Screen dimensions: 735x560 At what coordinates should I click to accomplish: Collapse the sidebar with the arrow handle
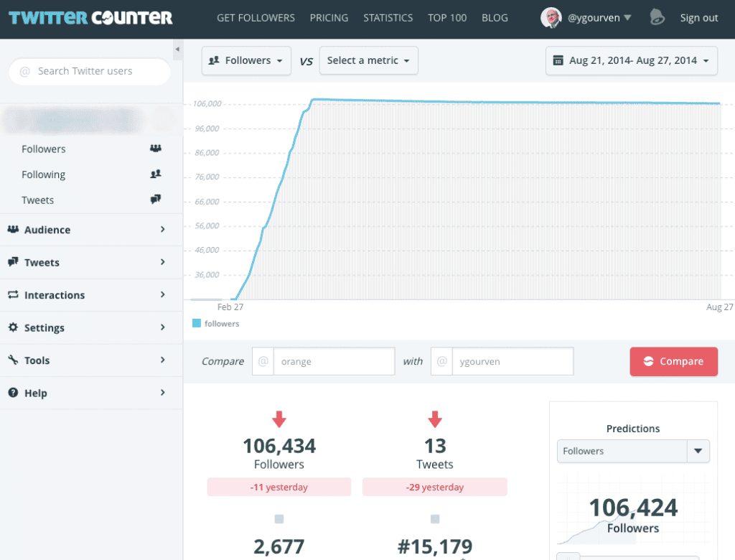point(178,50)
